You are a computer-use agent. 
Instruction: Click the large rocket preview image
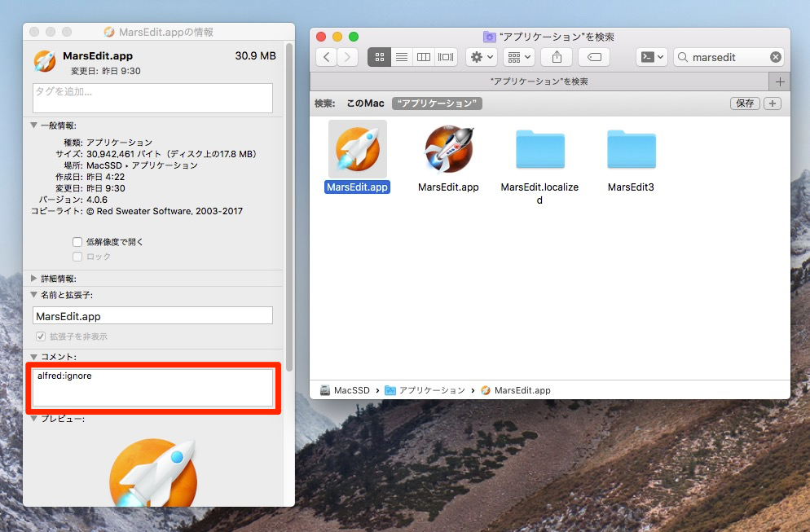[153, 473]
